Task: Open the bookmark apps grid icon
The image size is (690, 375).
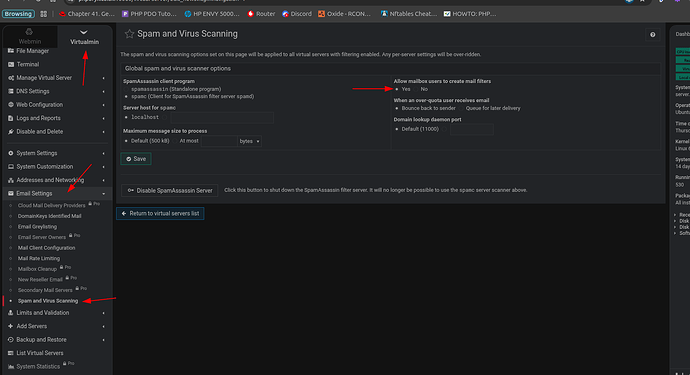Action: [x=44, y=14]
